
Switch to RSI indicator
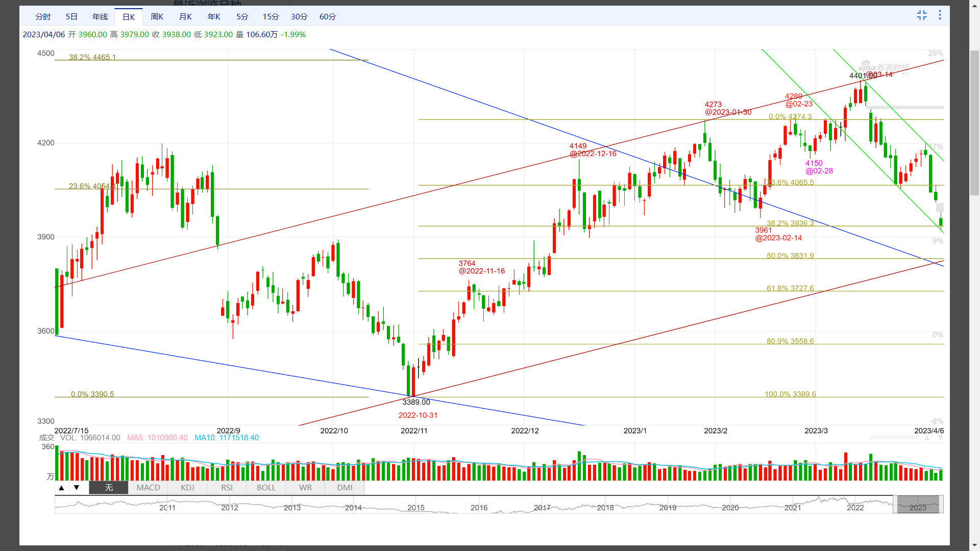pyautogui.click(x=227, y=488)
